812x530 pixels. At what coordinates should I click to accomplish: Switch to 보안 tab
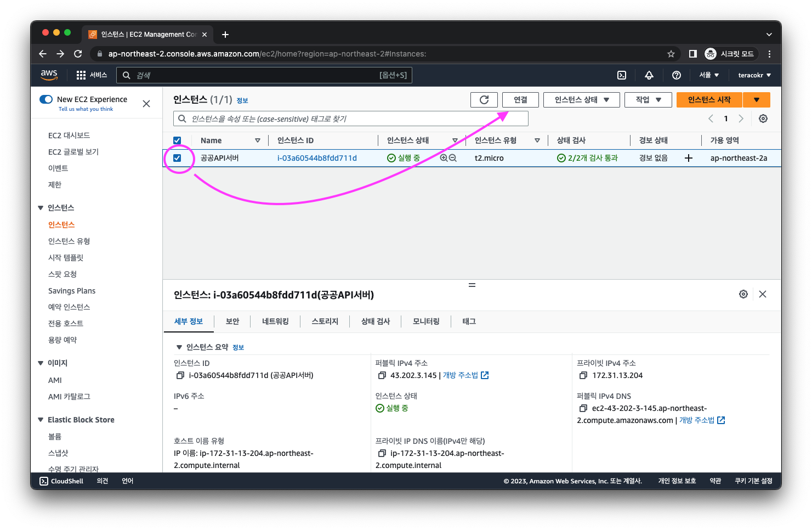coord(232,322)
